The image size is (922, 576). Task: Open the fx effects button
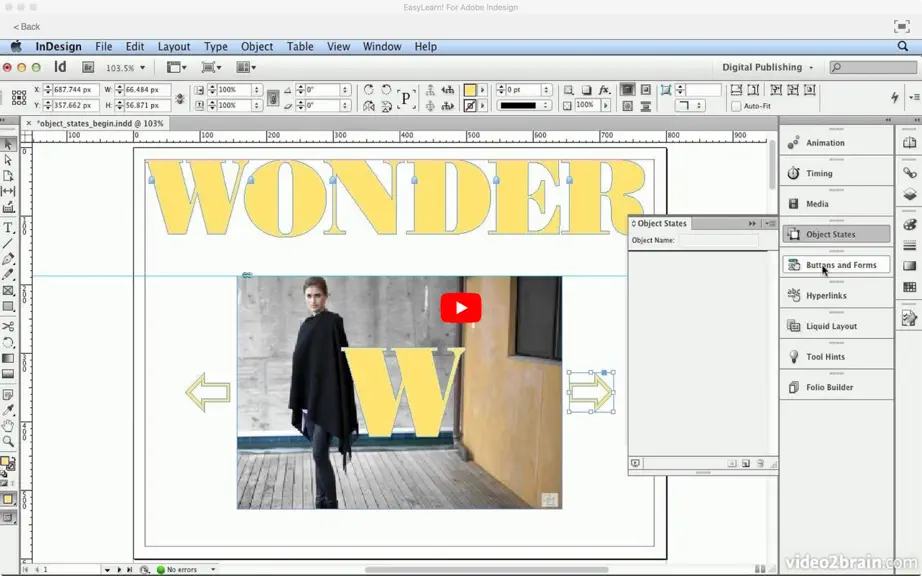click(x=604, y=90)
